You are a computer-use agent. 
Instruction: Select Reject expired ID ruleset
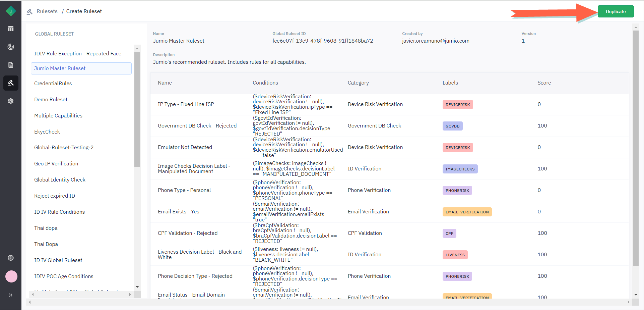click(x=55, y=196)
